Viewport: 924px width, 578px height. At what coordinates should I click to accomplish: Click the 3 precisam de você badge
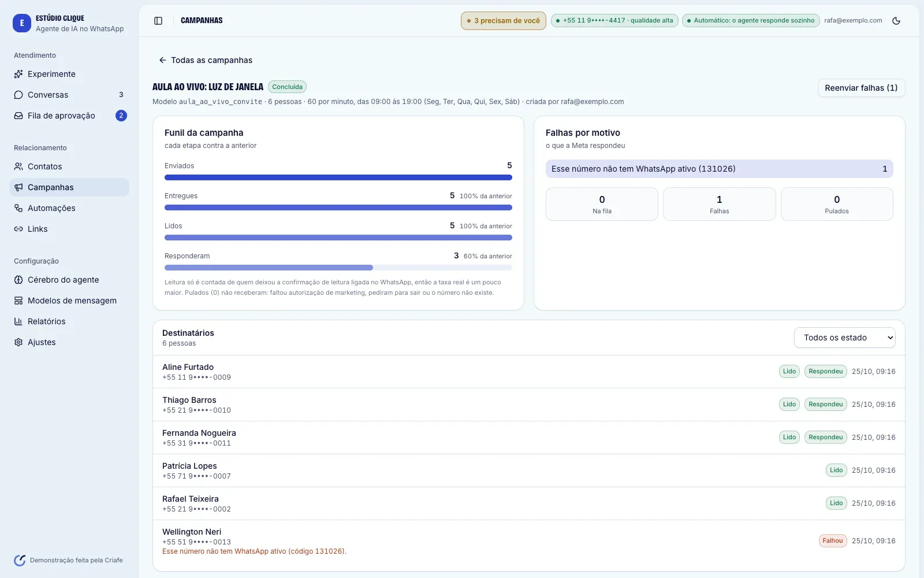pyautogui.click(x=503, y=21)
